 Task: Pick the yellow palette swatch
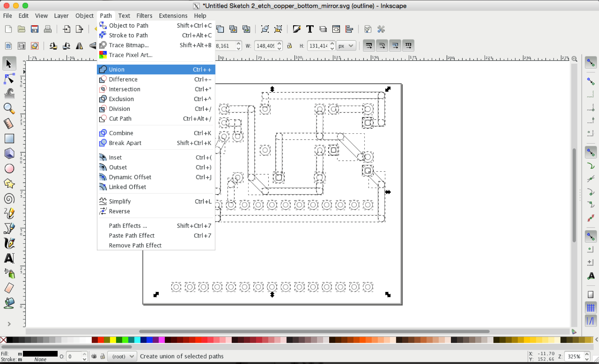tap(113, 340)
